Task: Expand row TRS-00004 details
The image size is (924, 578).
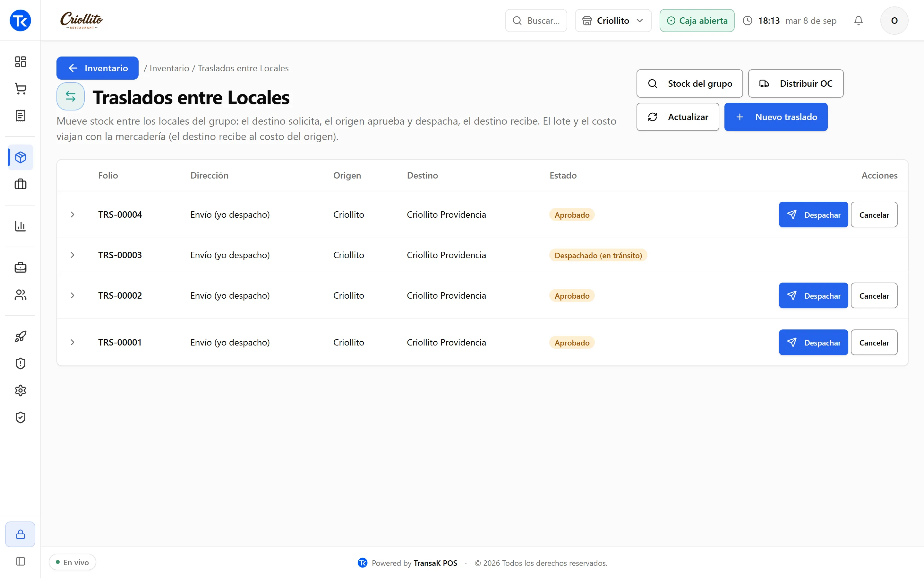Action: pyautogui.click(x=72, y=215)
